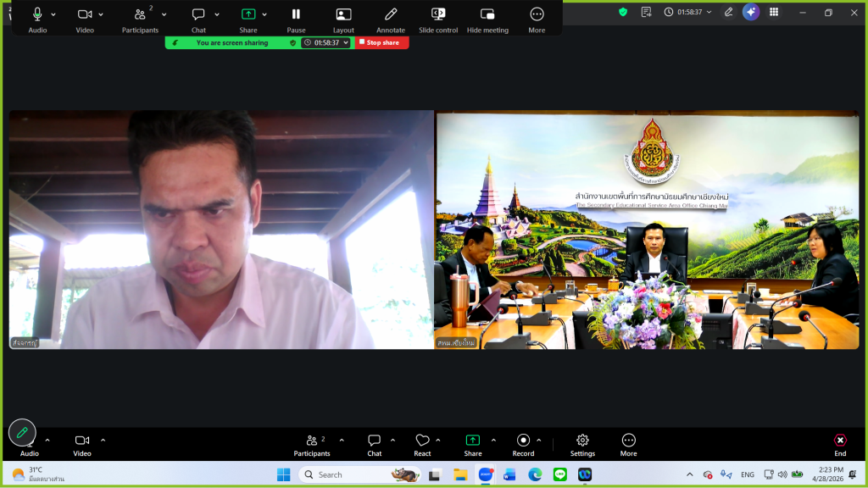868x488 pixels.
Task: Click the AI Companion sparkle icon
Action: 750,12
